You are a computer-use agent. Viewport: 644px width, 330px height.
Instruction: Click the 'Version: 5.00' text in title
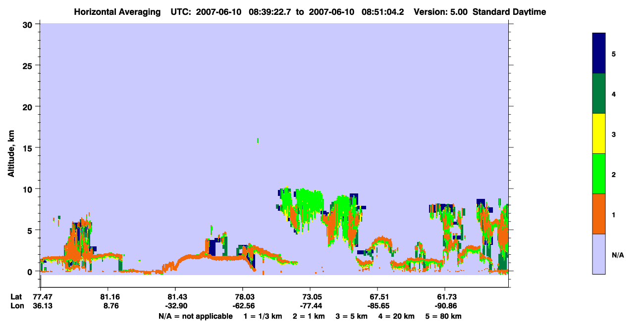click(x=441, y=12)
